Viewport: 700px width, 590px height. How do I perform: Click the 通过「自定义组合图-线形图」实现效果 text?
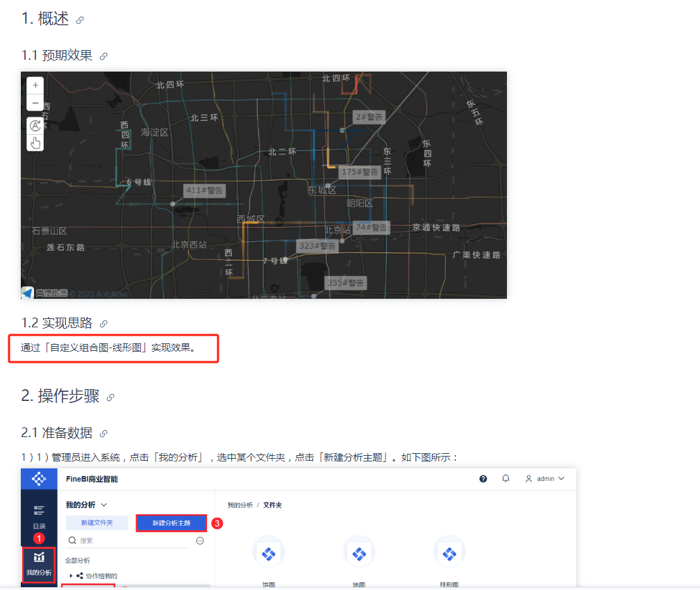(x=108, y=347)
